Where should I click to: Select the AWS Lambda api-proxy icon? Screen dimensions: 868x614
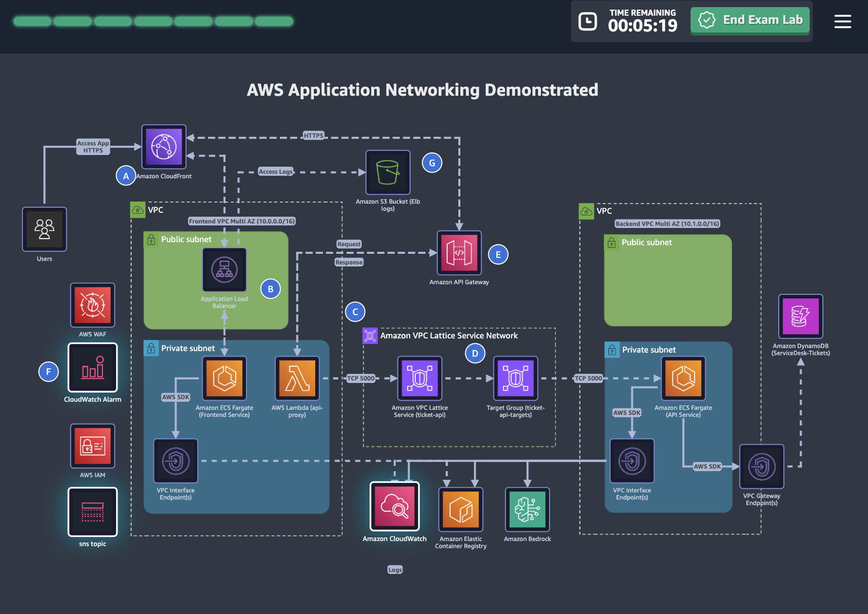tap(297, 378)
